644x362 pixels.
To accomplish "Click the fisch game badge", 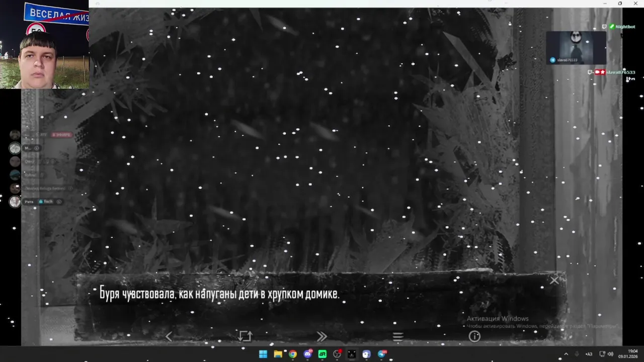I will [x=45, y=202].
